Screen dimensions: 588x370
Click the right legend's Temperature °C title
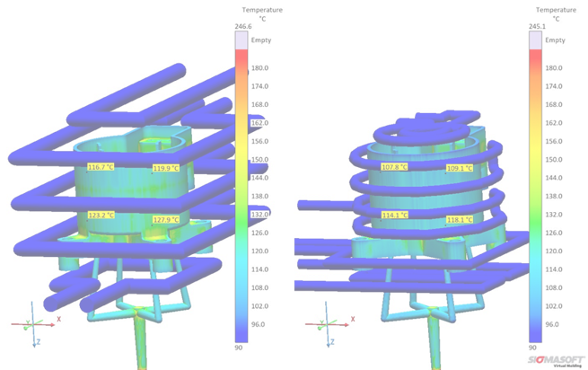557,13
